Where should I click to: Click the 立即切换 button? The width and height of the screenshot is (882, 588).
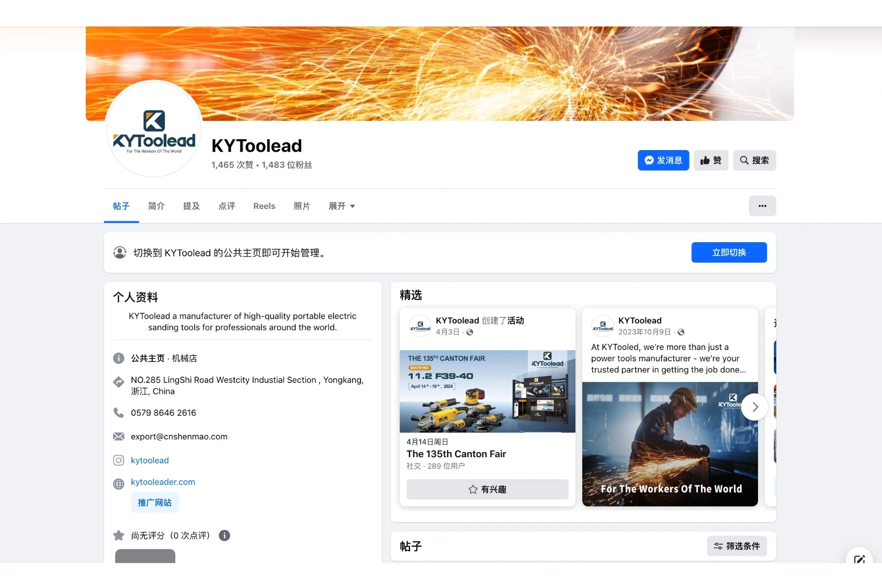coord(729,252)
